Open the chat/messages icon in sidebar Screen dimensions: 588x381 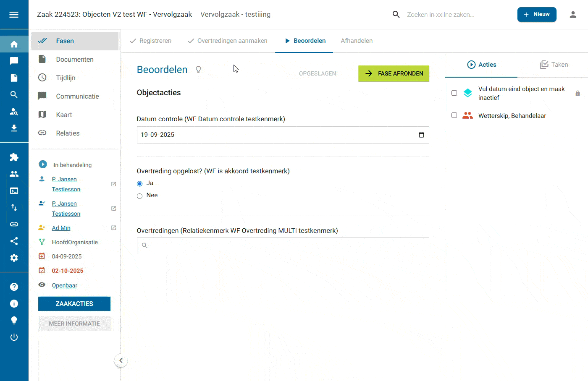click(14, 61)
